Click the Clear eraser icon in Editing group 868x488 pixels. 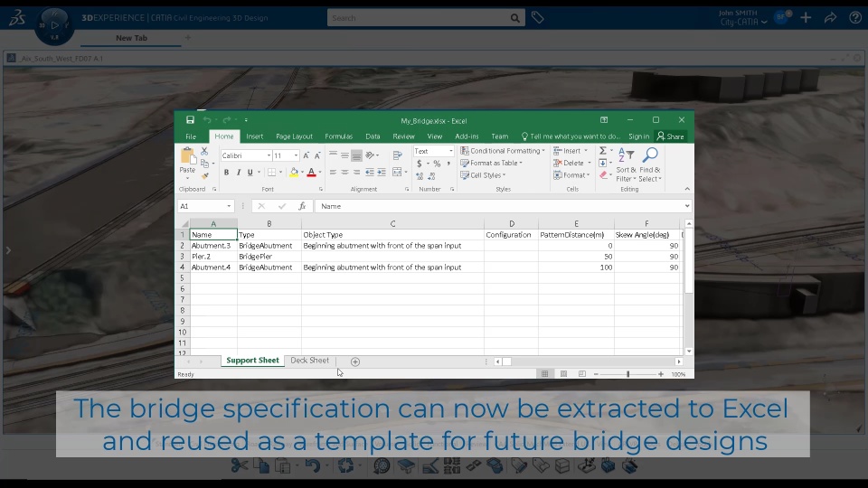(603, 174)
